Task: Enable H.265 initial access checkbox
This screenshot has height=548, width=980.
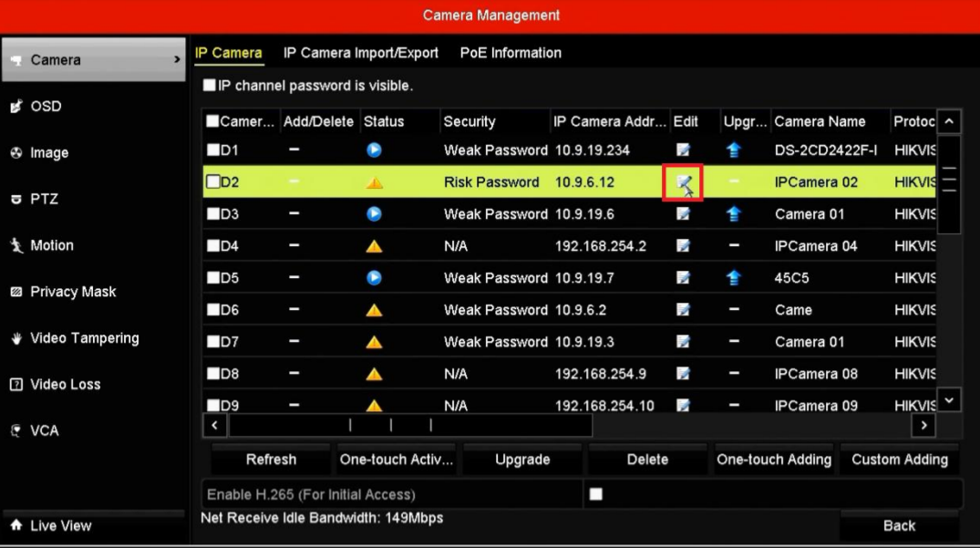Action: 595,494
